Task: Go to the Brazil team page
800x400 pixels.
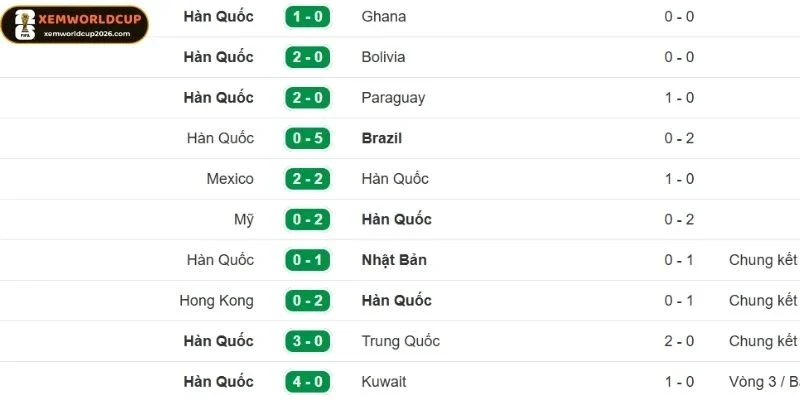Action: pos(382,138)
